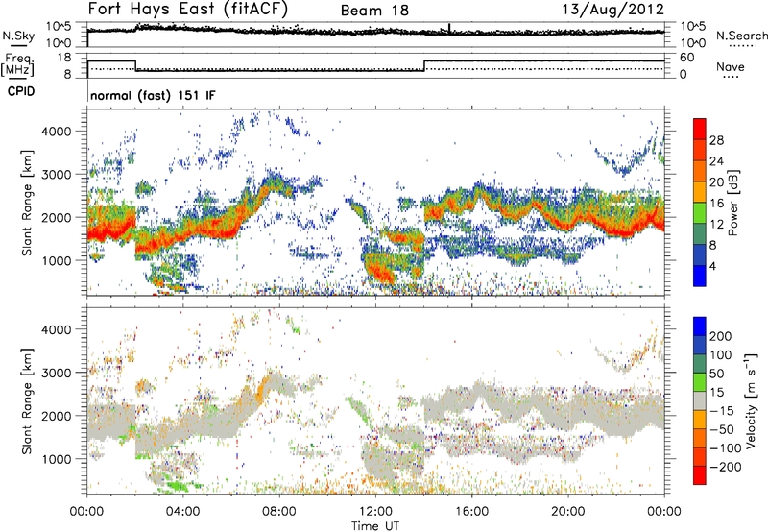
Task: Click the light green segment of velocity colorbar
Action: click(700, 382)
